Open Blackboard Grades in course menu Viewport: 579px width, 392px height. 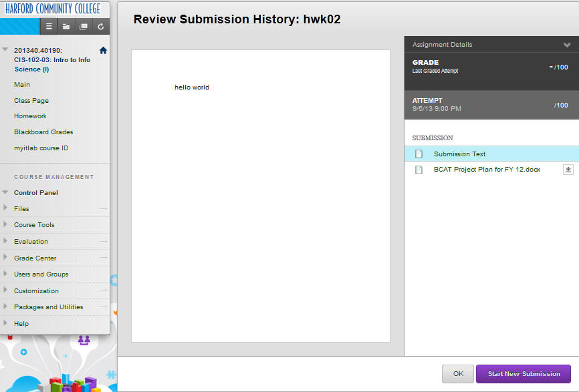click(43, 132)
